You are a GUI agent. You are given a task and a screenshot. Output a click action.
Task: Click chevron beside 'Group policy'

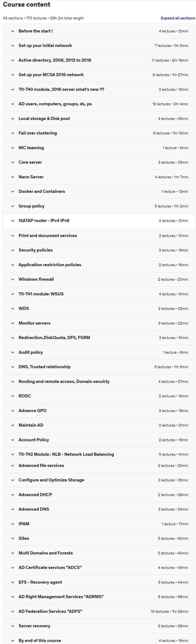coord(13,206)
